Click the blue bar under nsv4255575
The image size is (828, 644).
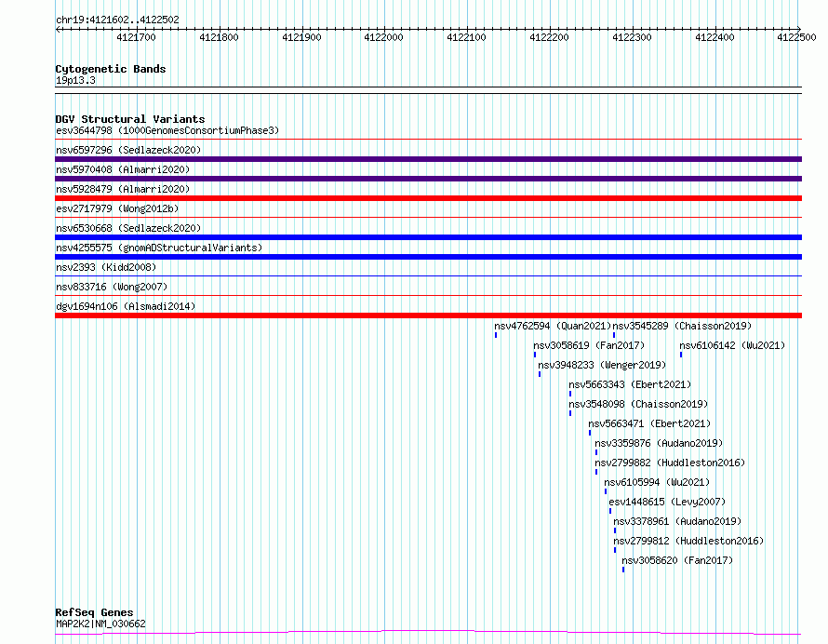click(x=428, y=257)
